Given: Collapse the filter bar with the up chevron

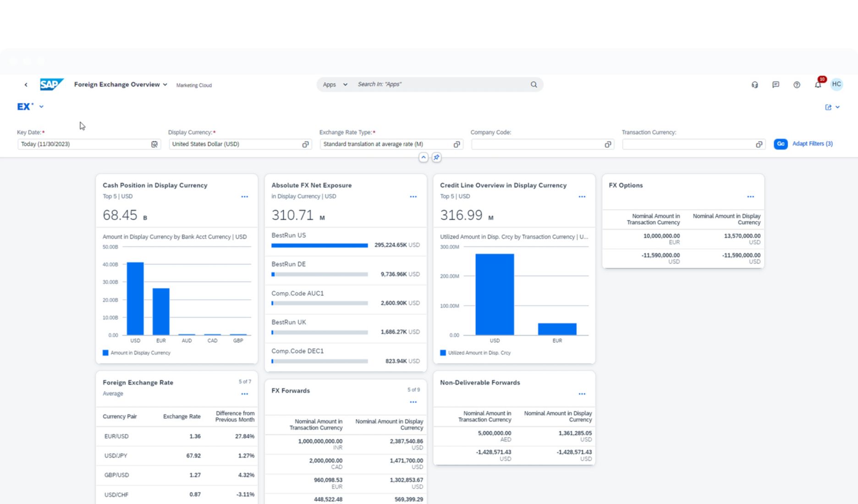Looking at the screenshot, I should tap(423, 157).
